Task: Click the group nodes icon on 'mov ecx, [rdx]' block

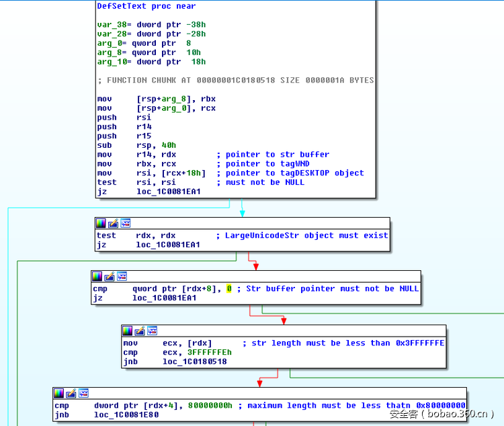Action: pos(152,331)
